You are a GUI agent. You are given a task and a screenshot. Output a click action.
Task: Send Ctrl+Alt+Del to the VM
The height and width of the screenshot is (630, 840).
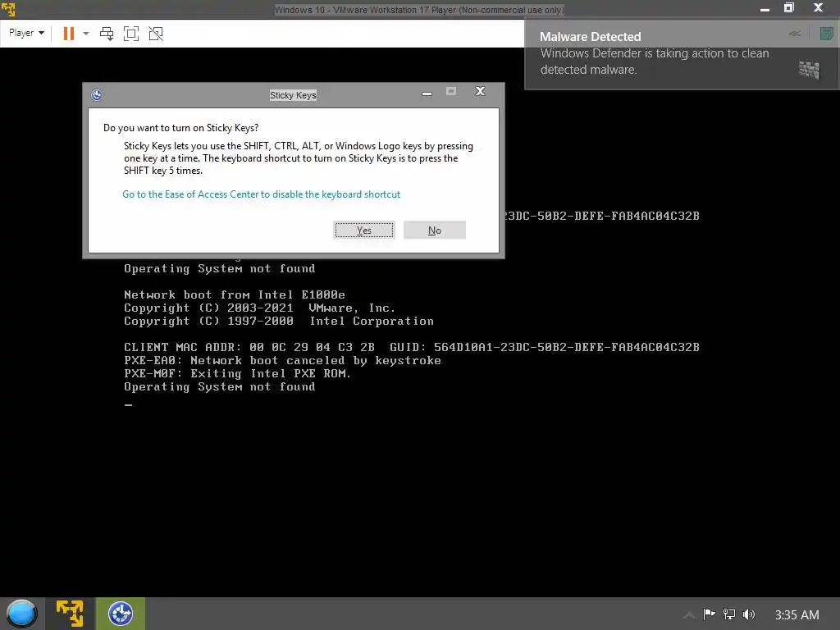[107, 34]
